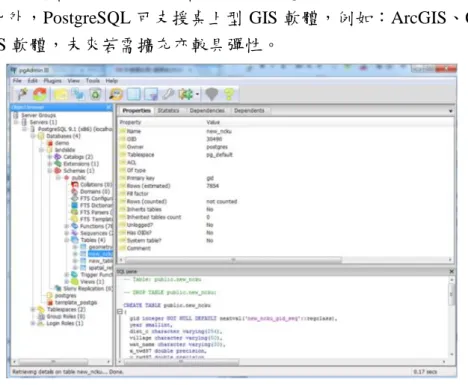Select Group Roles (0) in the tree
This screenshot has width=468, height=385.
click(66, 316)
